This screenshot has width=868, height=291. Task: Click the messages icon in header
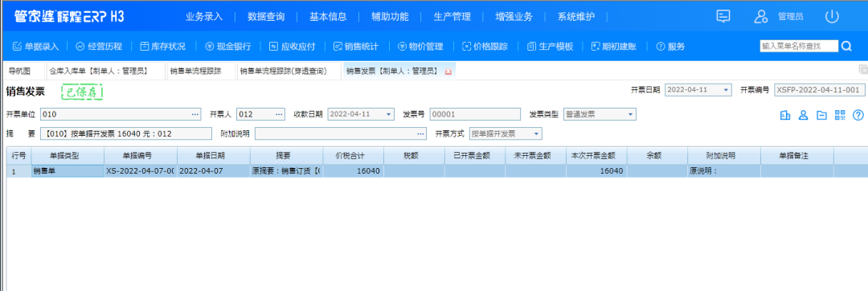[723, 16]
